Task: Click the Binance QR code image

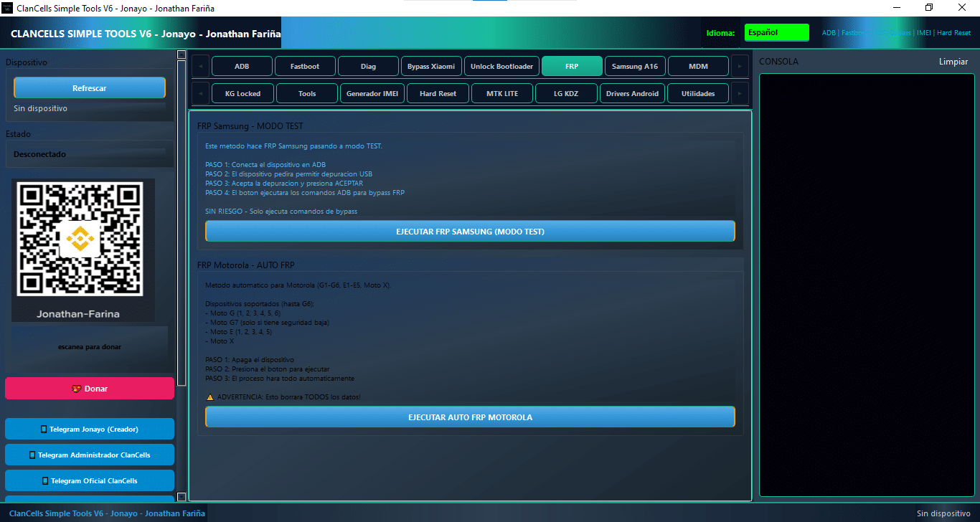Action: 80,239
